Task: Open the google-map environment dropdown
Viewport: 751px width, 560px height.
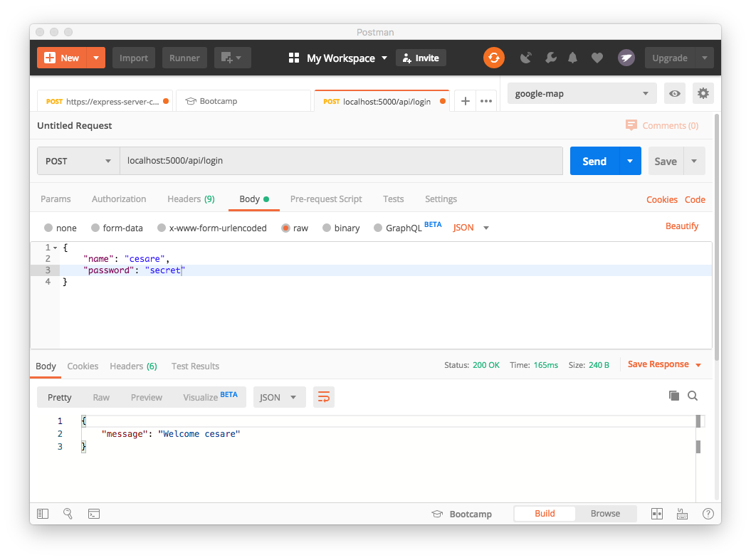Action: click(x=582, y=93)
